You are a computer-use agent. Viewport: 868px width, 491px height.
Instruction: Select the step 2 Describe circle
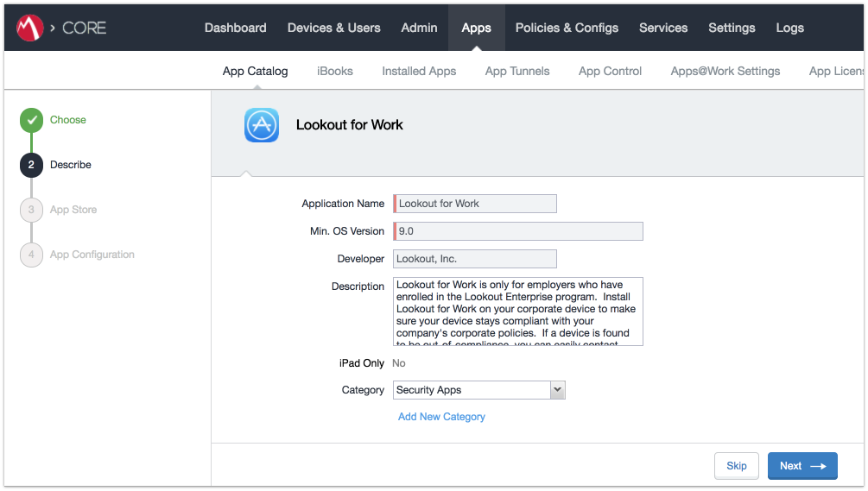click(x=31, y=165)
